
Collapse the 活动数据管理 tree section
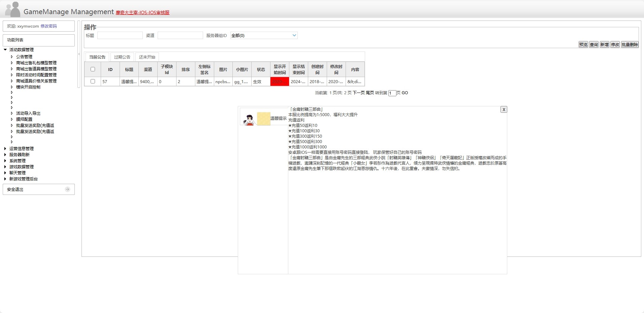(5, 49)
